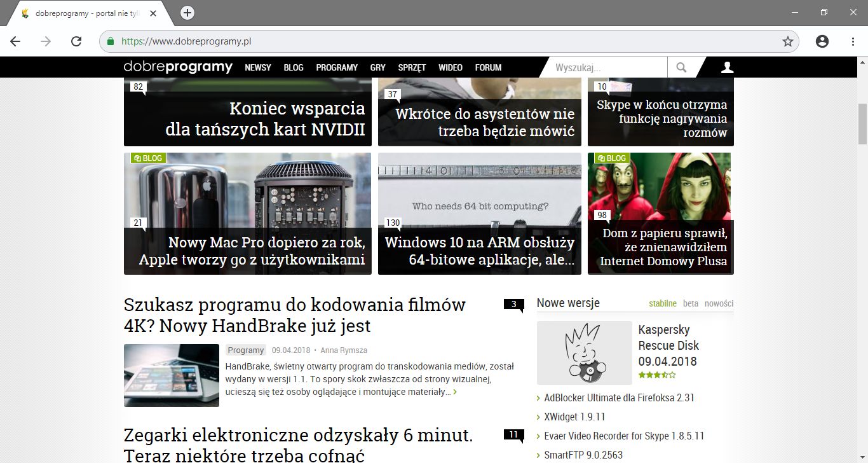Viewport: 868px width, 463px height.
Task: Click the site search magnifier icon
Action: [x=681, y=67]
